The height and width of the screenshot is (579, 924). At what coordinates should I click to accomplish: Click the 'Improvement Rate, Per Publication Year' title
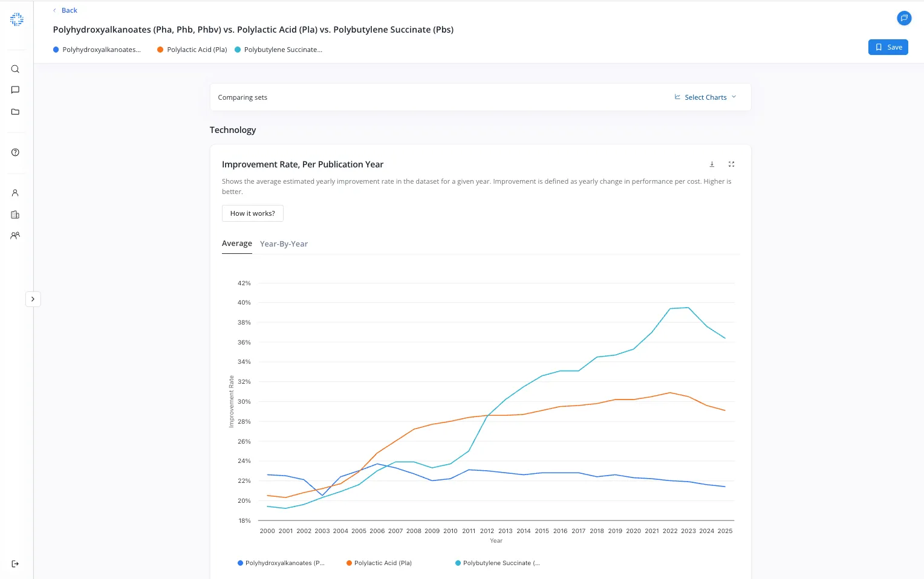(x=302, y=164)
